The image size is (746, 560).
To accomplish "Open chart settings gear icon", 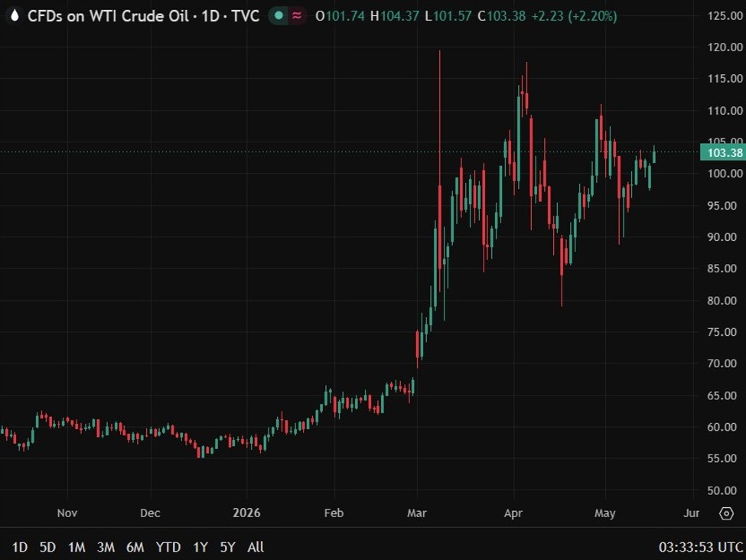I will pos(726,513).
